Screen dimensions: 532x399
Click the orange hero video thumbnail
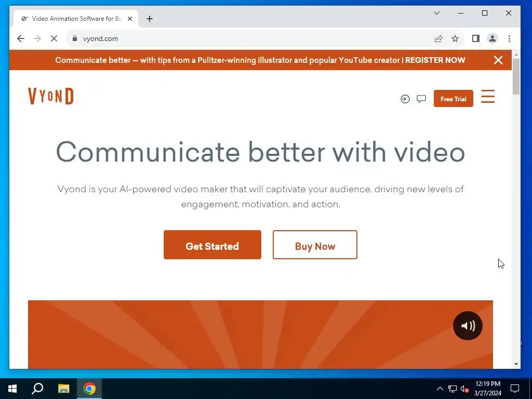(x=260, y=334)
